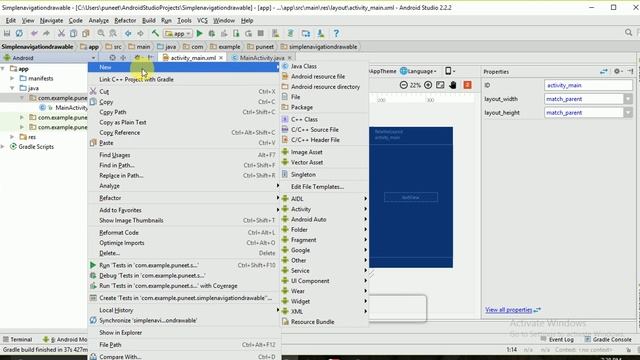640x360 pixels.
Task: Expand the Gradle Scripts node
Action: (3, 147)
